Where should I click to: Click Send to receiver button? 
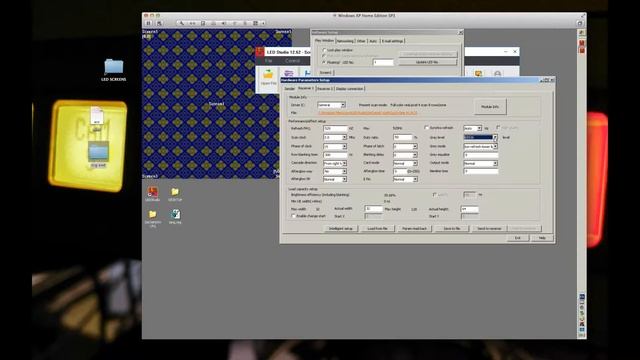pyautogui.click(x=489, y=229)
